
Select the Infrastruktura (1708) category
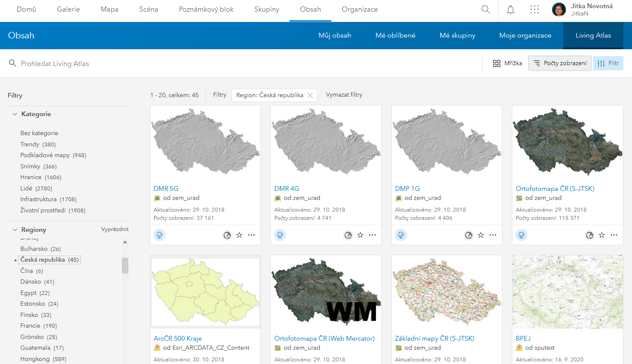tap(48, 199)
